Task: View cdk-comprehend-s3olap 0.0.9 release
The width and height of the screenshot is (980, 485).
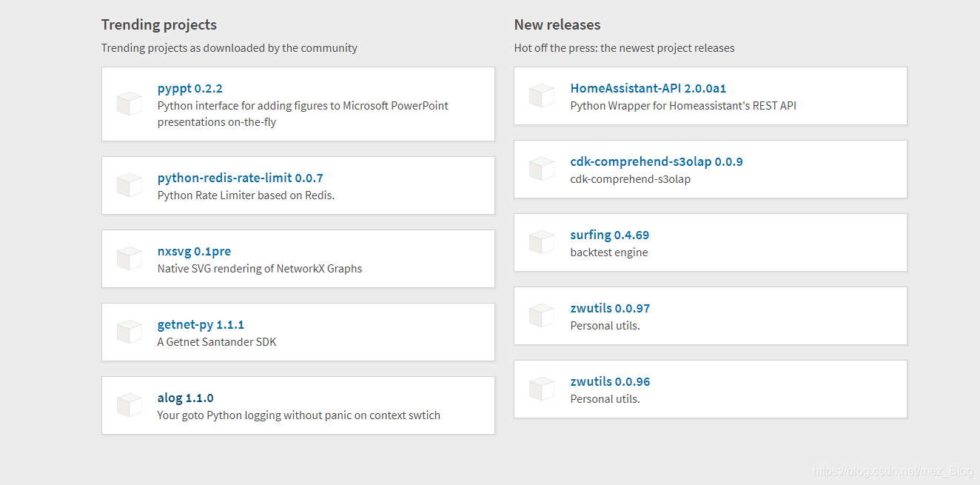Action: pos(656,161)
